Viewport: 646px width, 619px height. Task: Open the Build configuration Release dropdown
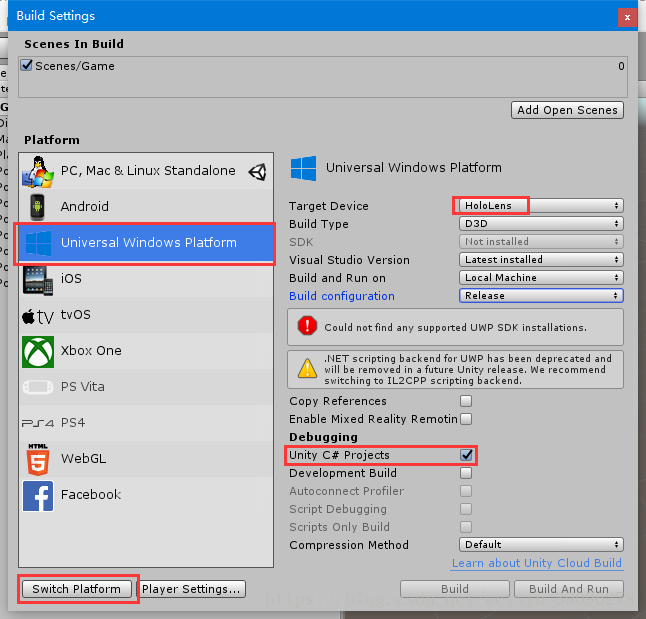click(541, 295)
